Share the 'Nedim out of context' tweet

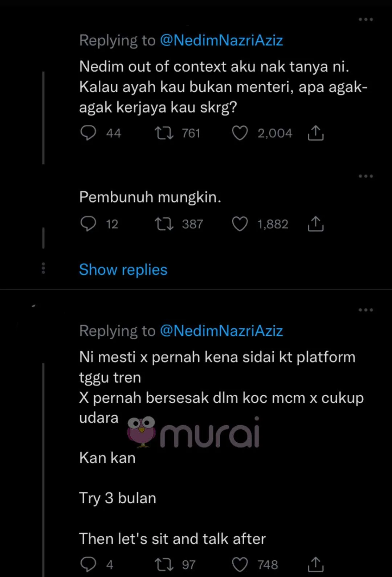(x=315, y=133)
